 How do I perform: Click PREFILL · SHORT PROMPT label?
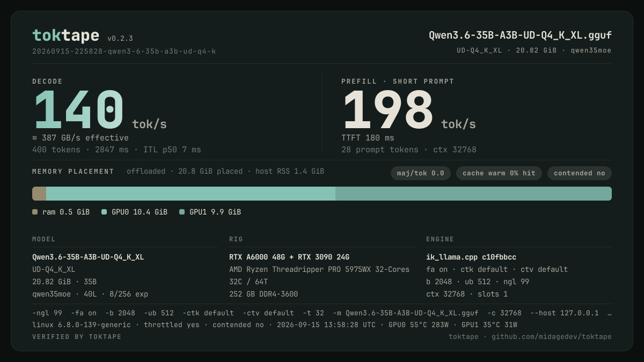click(398, 82)
